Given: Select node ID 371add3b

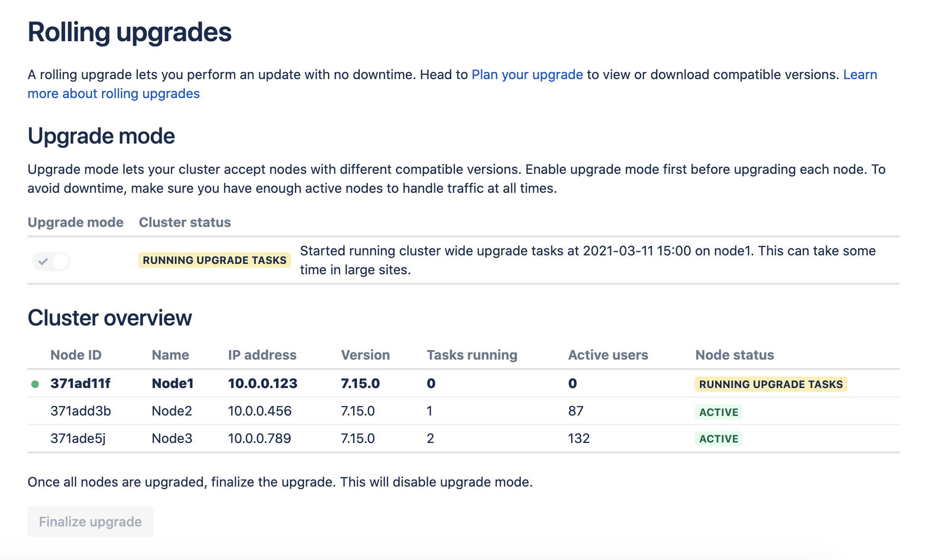Looking at the screenshot, I should (81, 411).
